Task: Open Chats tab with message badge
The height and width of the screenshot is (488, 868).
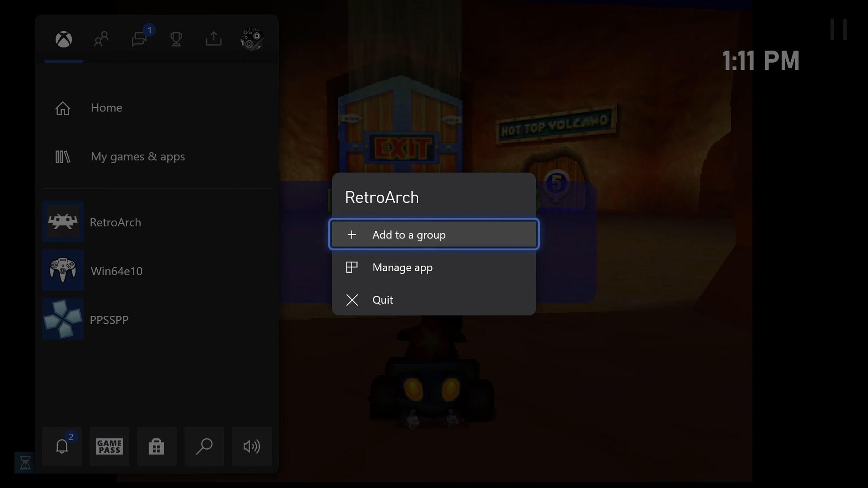Action: click(x=139, y=39)
